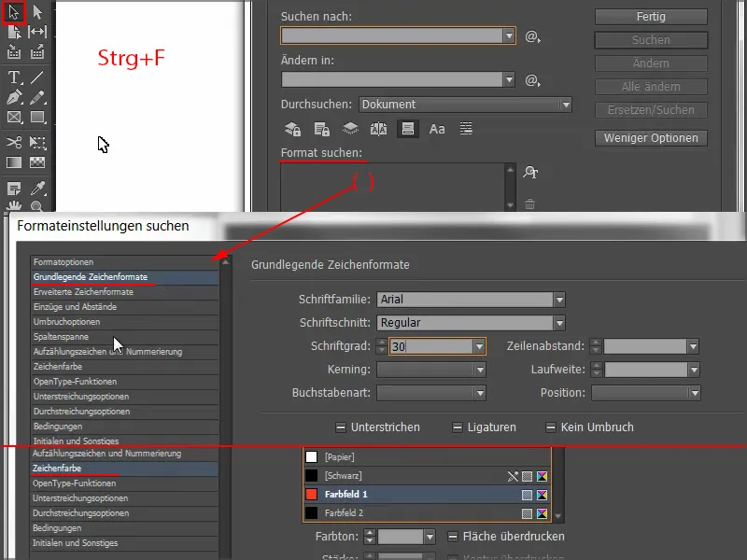Image resolution: width=747 pixels, height=560 pixels.
Task: Select Spaltenspanne category
Action: point(125,337)
